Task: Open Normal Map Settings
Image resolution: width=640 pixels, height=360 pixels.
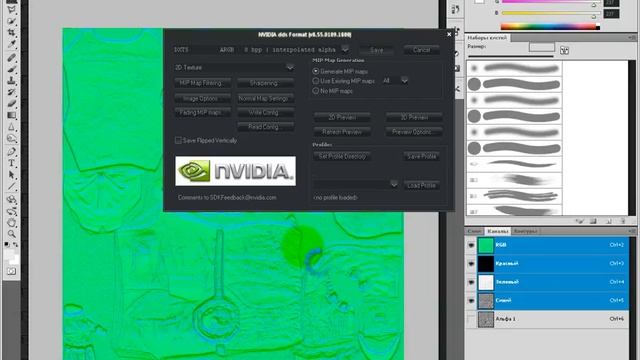Action: [265, 98]
